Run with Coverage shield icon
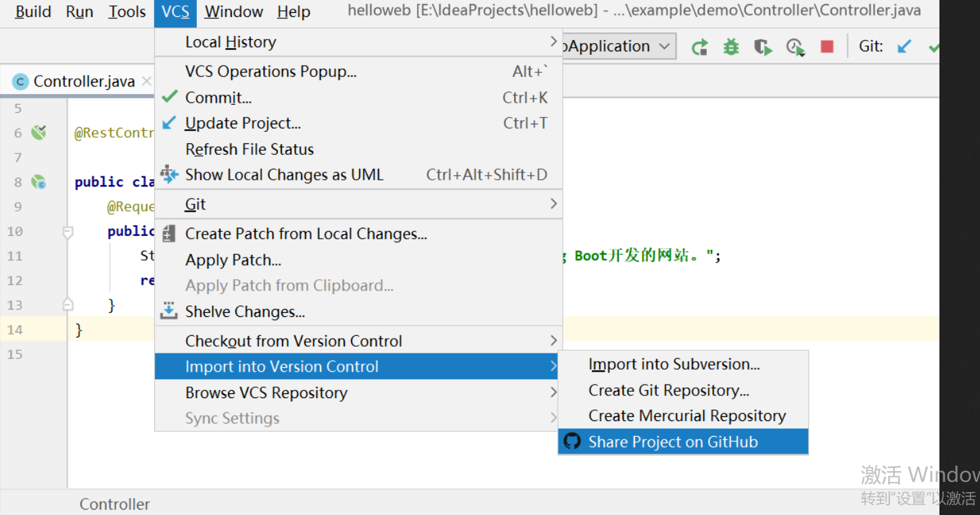The image size is (980, 515). [763, 47]
